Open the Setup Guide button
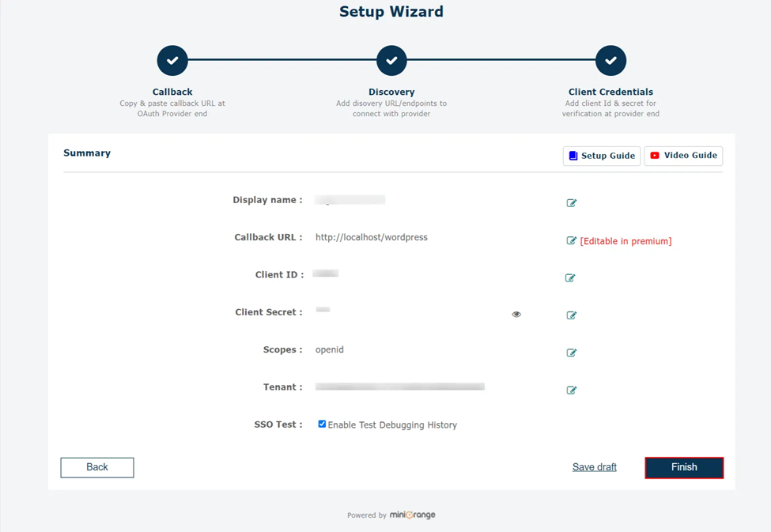Viewport: 771px width, 532px height. tap(601, 156)
